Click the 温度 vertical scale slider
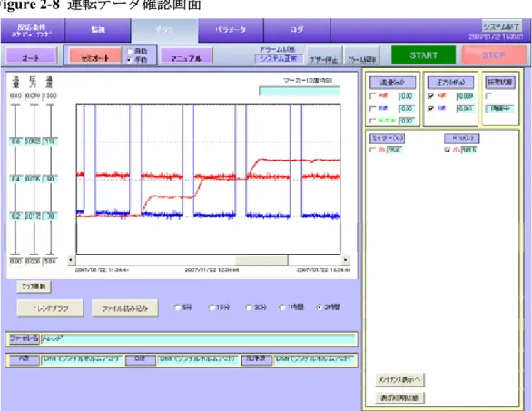 click(50, 179)
